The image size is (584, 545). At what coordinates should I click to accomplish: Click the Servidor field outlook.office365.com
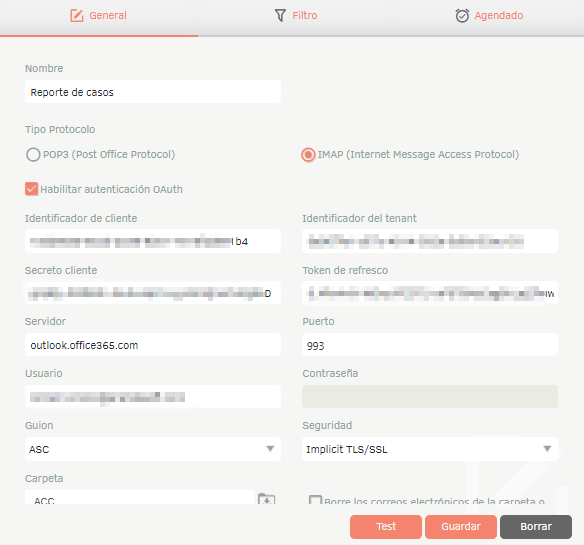tap(153, 345)
